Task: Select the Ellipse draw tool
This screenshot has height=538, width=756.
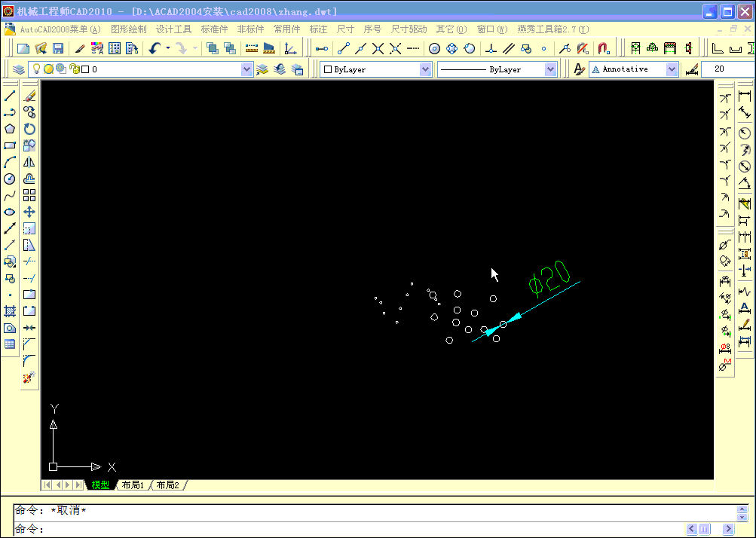Action: [10, 212]
